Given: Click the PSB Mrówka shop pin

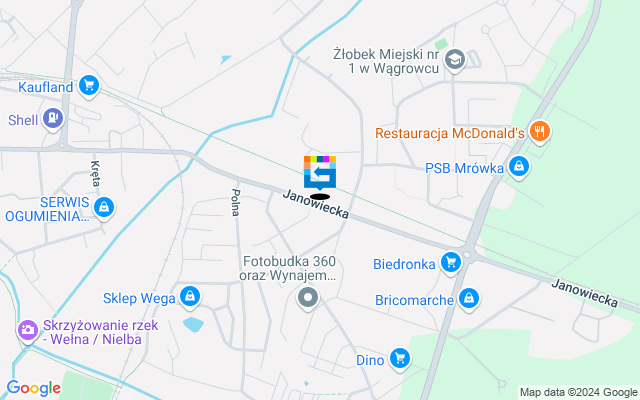Looking at the screenshot, I should [x=519, y=167].
